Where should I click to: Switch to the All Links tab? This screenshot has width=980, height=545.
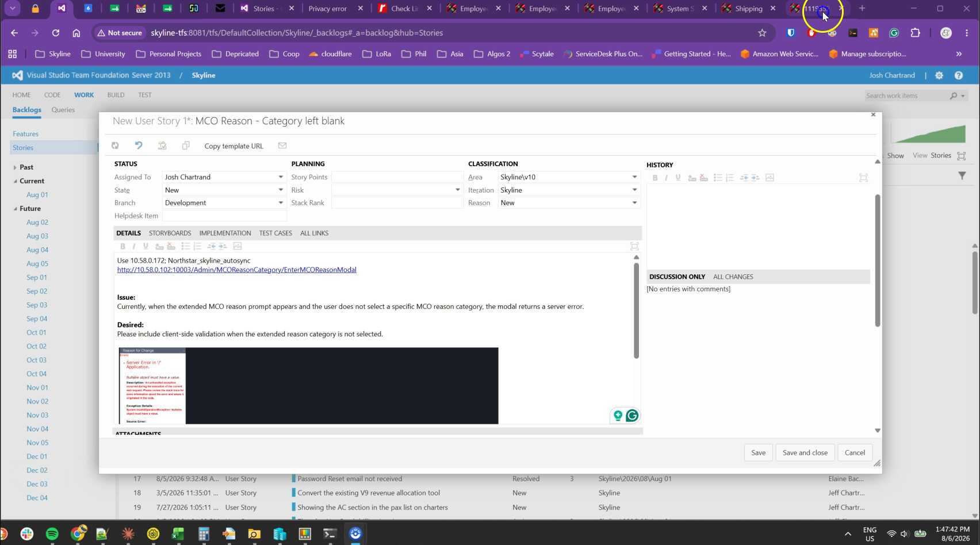314,233
